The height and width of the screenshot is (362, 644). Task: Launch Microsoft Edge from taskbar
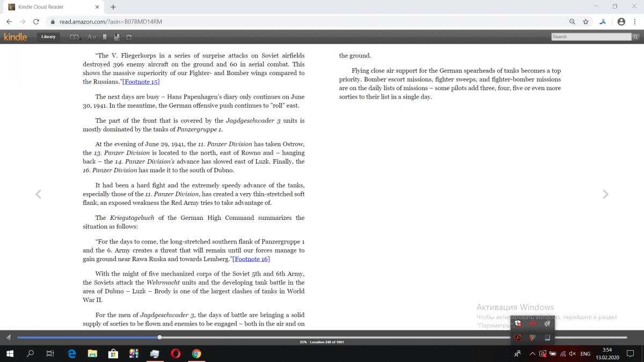point(72,353)
